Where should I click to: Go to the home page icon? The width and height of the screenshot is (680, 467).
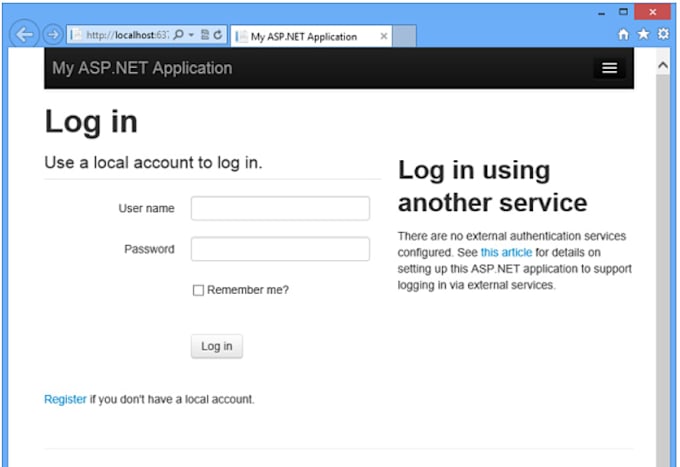(x=623, y=34)
